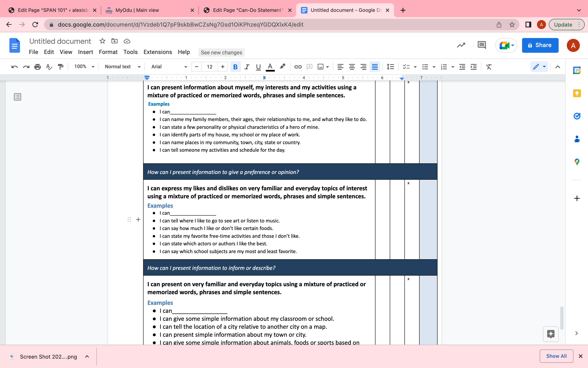The height and width of the screenshot is (368, 588).
Task: Toggle Italic formatting
Action: (247, 67)
